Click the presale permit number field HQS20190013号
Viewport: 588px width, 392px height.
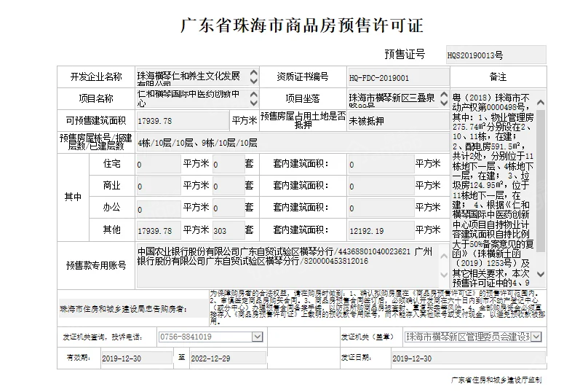point(496,55)
